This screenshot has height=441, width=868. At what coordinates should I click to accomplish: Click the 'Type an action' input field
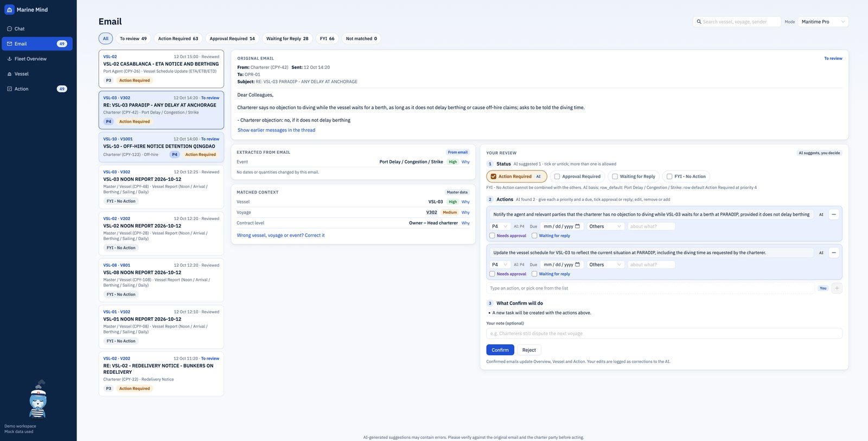click(x=650, y=288)
